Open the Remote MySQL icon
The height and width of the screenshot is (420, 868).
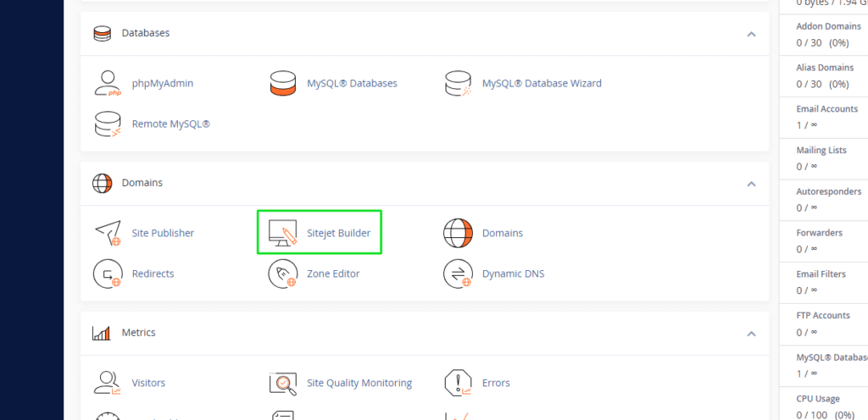pos(108,124)
